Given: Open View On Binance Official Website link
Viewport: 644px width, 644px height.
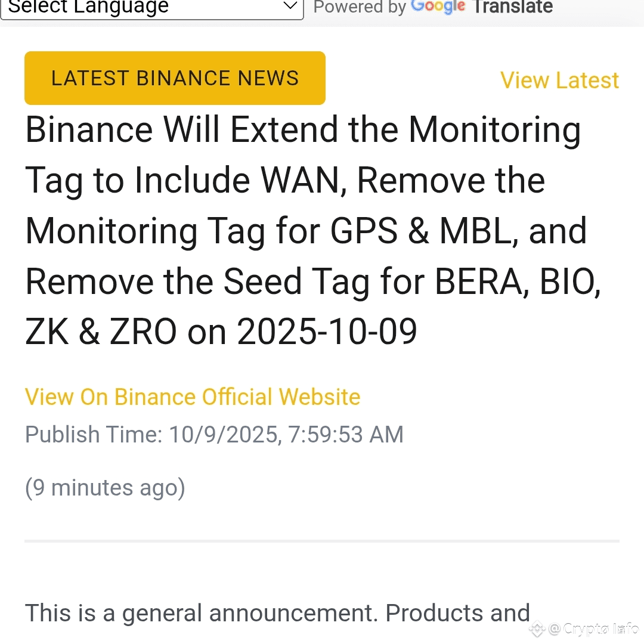Looking at the screenshot, I should click(192, 397).
